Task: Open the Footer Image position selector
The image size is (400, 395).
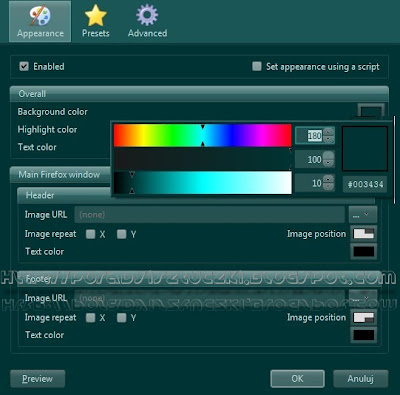Action: (364, 317)
